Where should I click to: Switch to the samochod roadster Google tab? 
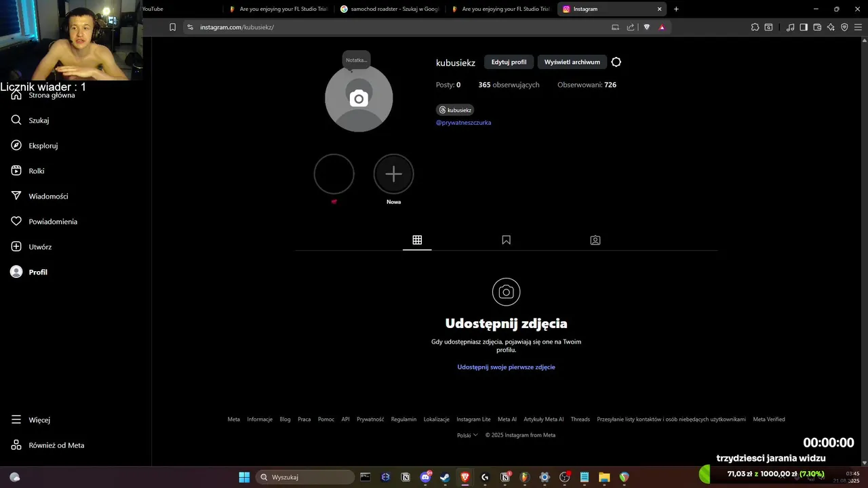coord(390,9)
